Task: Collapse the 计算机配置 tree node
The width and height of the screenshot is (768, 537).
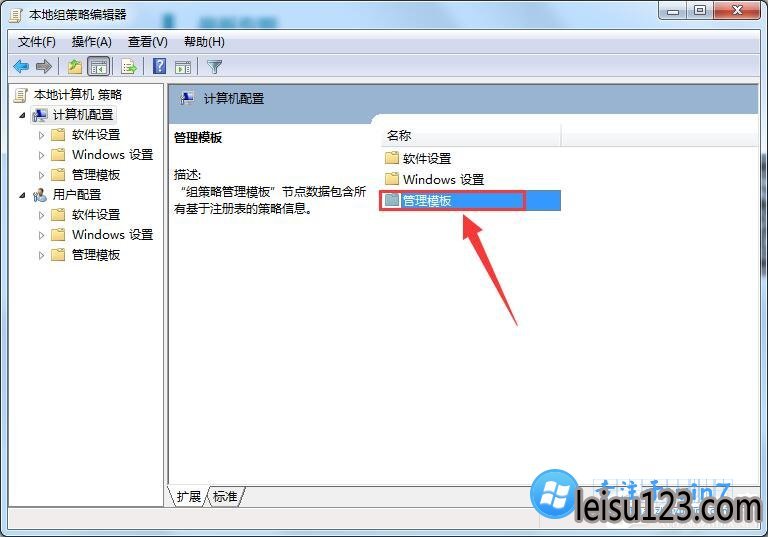Action: click(22, 115)
